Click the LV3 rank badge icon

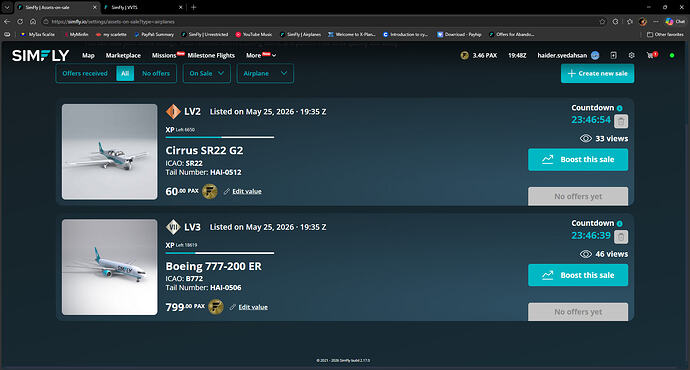(x=173, y=227)
